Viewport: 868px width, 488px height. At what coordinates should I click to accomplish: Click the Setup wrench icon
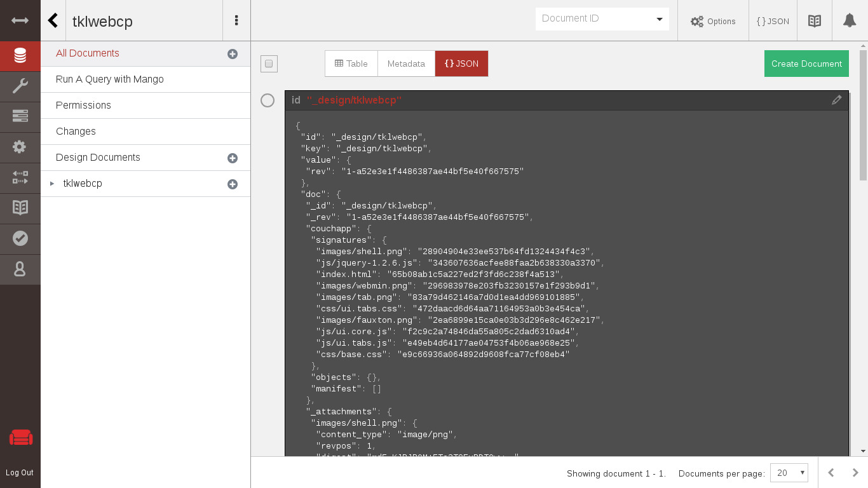(x=20, y=86)
